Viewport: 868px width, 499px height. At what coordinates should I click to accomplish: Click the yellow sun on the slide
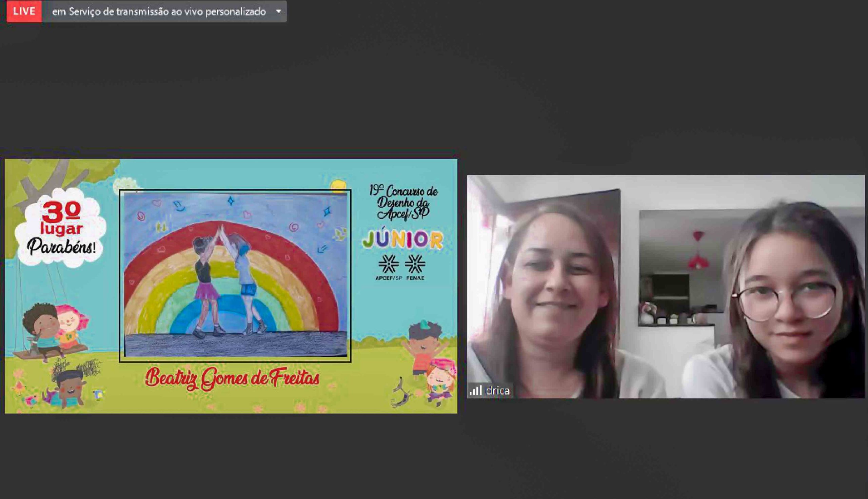coord(338,185)
